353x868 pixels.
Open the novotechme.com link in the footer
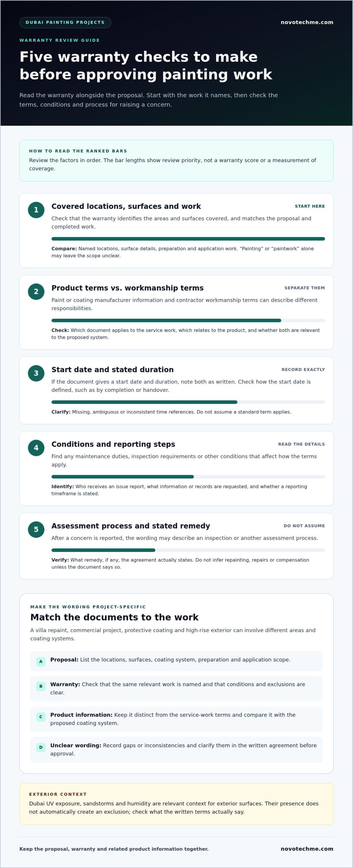pos(307,849)
